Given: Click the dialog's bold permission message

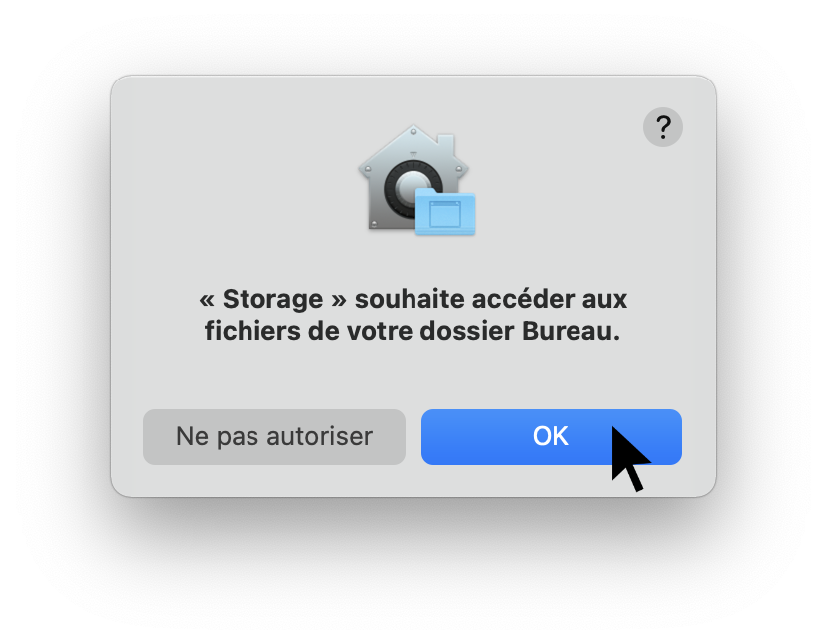Looking at the screenshot, I should click(413, 315).
